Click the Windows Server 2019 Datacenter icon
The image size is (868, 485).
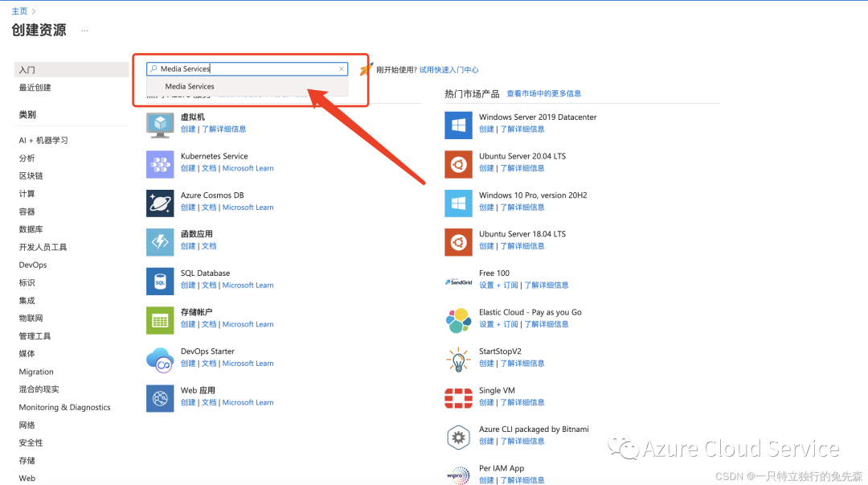point(458,125)
